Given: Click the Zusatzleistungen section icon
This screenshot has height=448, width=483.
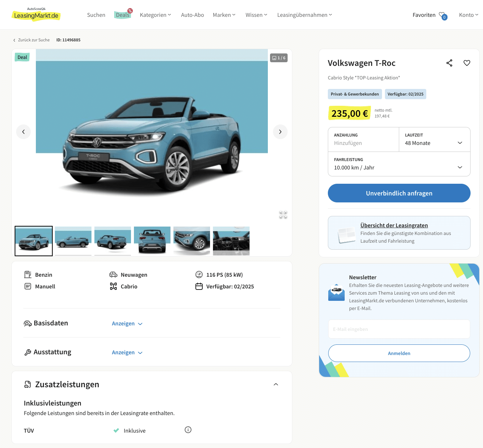Looking at the screenshot, I should [x=28, y=384].
